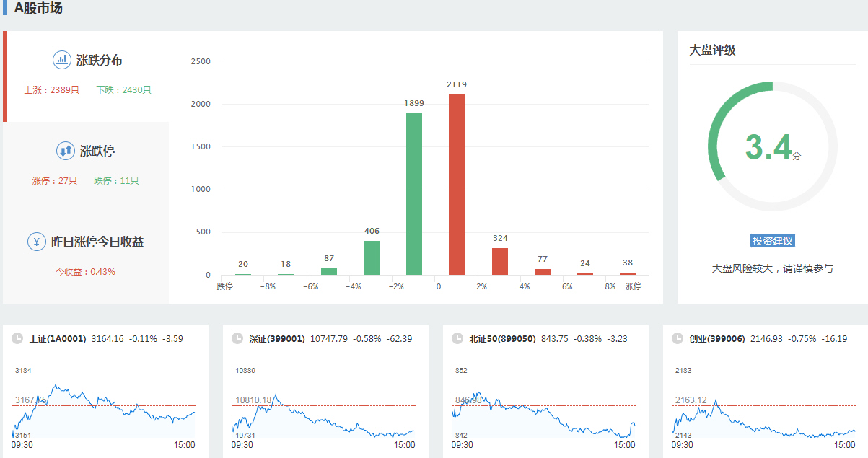The image size is (868, 458).
Task: Switch to the 涨跌停 tab
Action: [x=97, y=151]
